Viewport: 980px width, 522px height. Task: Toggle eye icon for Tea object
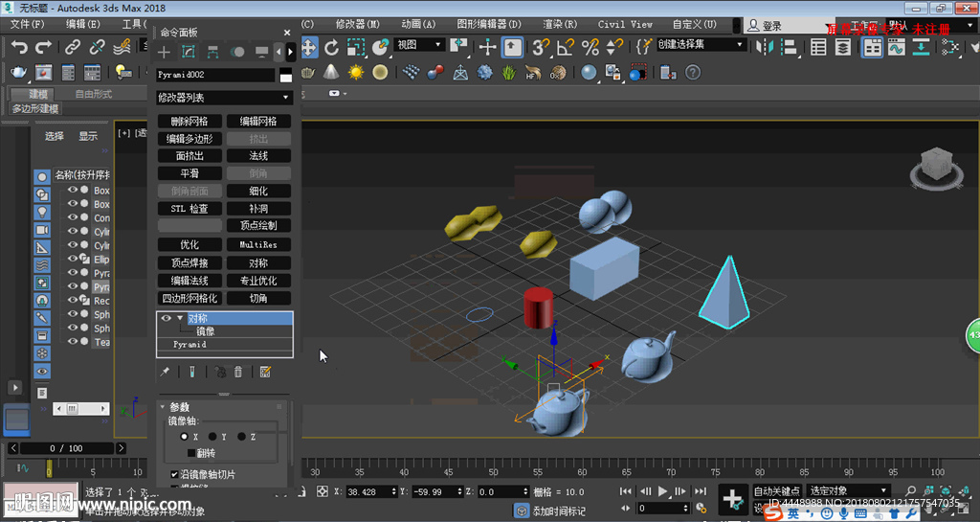click(x=73, y=341)
